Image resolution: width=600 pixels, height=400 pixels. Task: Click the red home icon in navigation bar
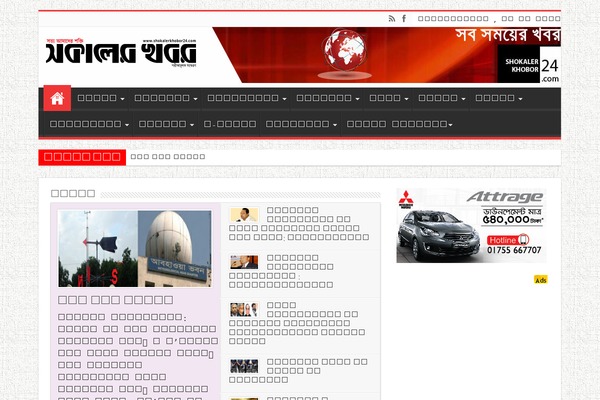click(57, 98)
